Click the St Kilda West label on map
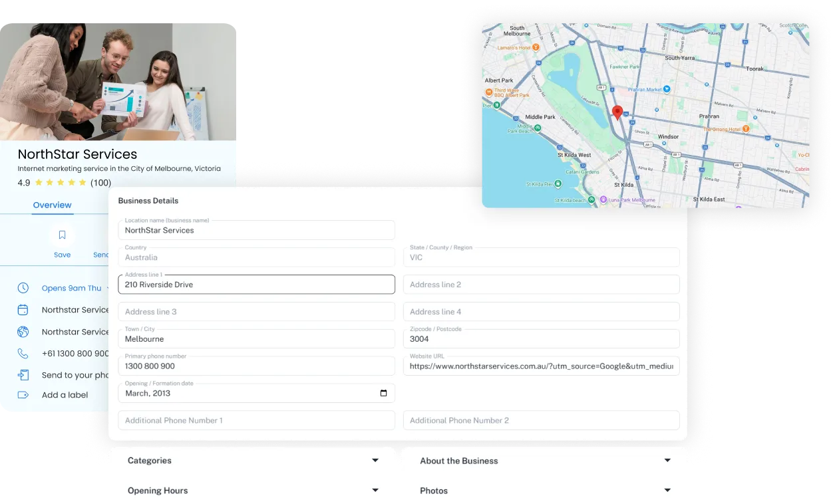 click(574, 155)
